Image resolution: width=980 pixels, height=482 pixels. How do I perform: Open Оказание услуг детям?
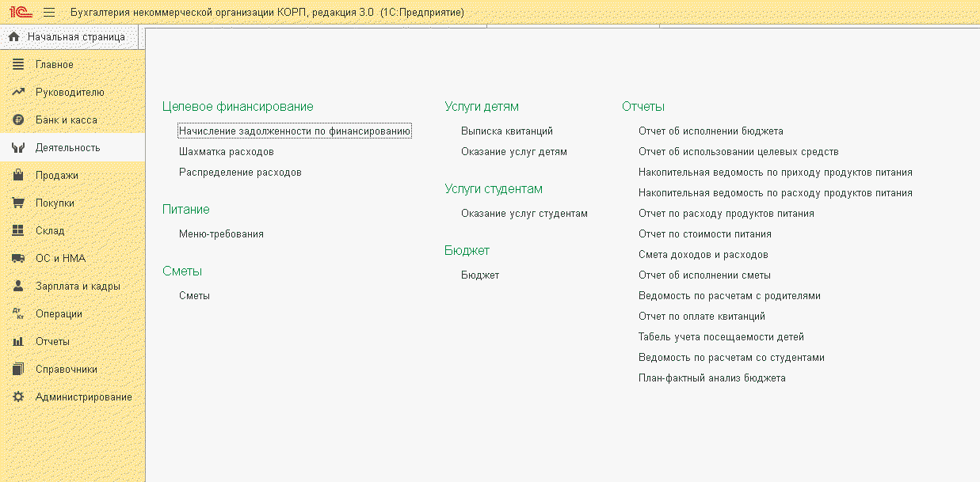point(514,151)
